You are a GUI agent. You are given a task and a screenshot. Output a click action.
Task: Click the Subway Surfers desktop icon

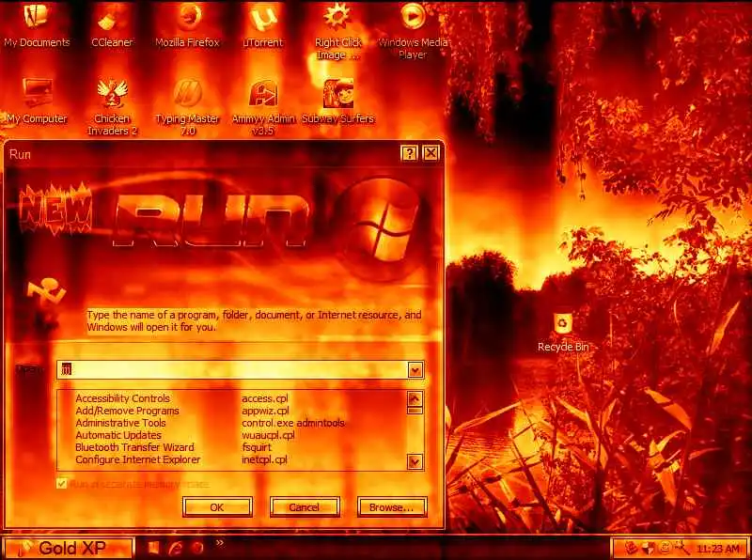(338, 101)
